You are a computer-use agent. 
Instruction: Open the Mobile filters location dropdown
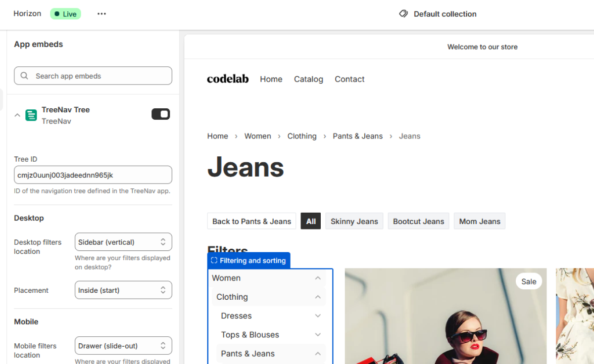pos(123,345)
